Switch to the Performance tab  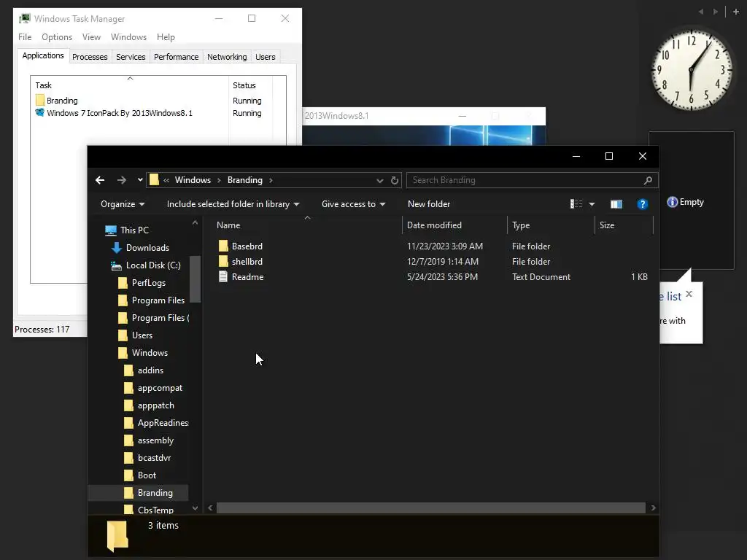tap(176, 57)
